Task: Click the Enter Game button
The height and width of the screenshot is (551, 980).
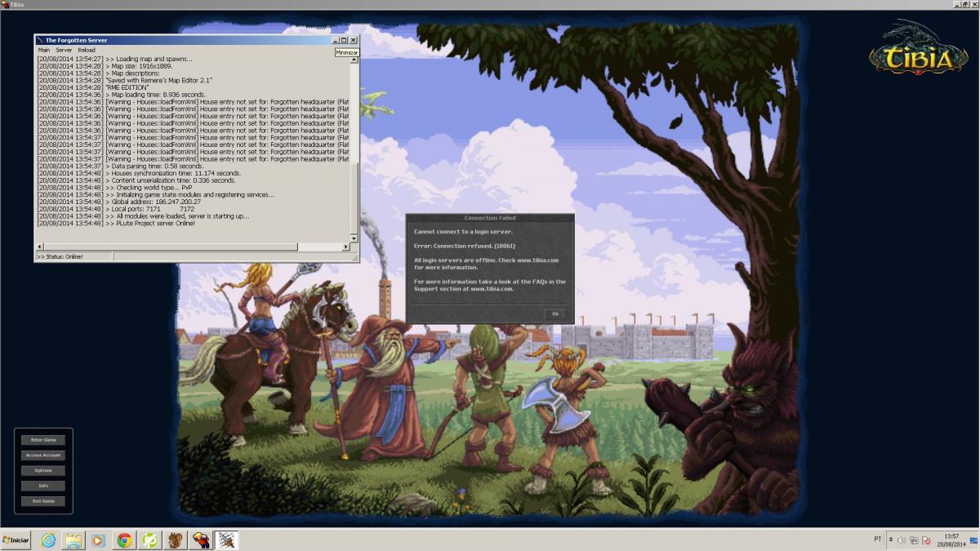Action: [x=43, y=440]
